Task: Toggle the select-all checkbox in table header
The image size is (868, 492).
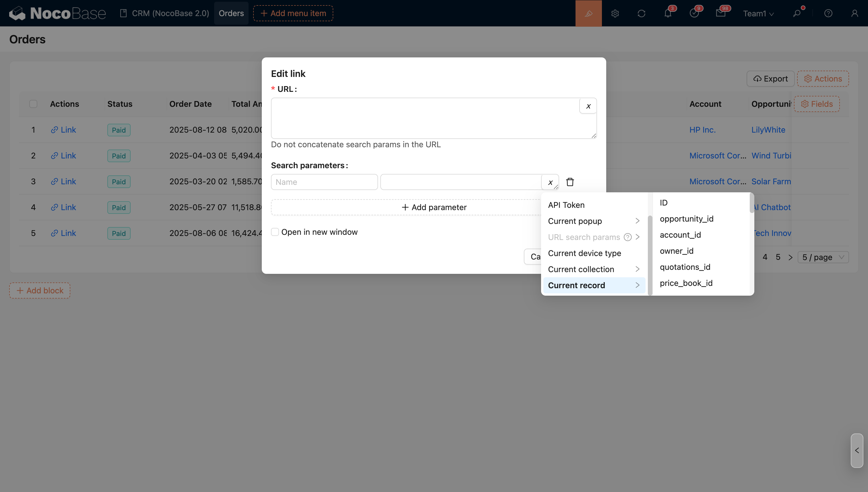Action: pyautogui.click(x=33, y=104)
